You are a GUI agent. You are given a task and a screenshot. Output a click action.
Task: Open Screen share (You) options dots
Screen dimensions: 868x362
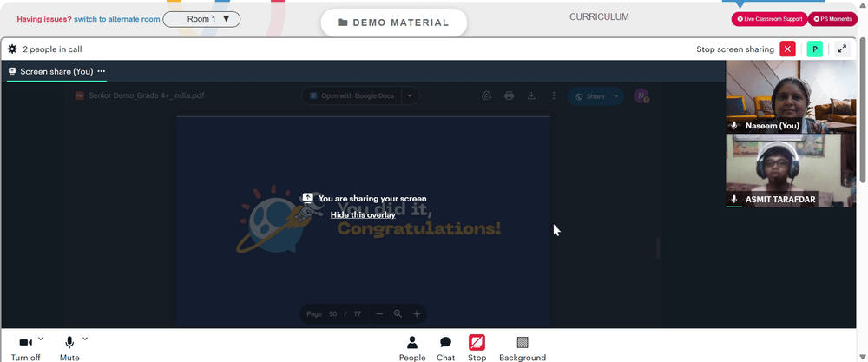click(102, 71)
